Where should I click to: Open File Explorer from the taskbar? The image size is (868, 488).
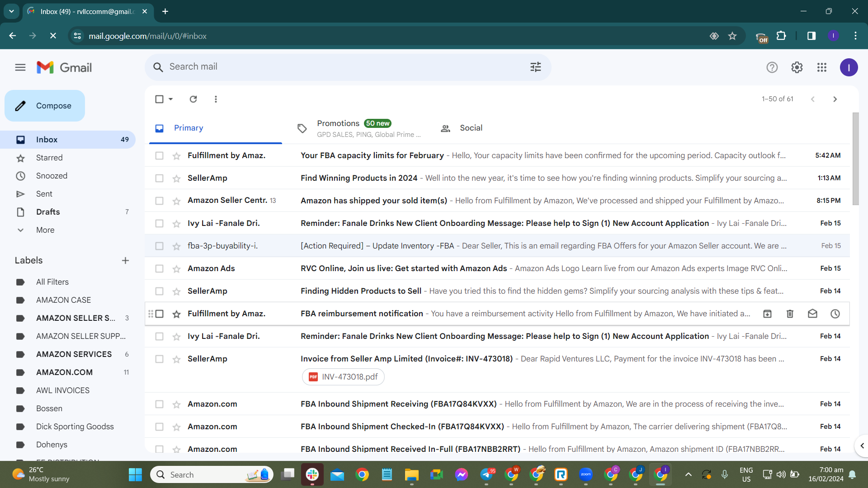coord(412,474)
